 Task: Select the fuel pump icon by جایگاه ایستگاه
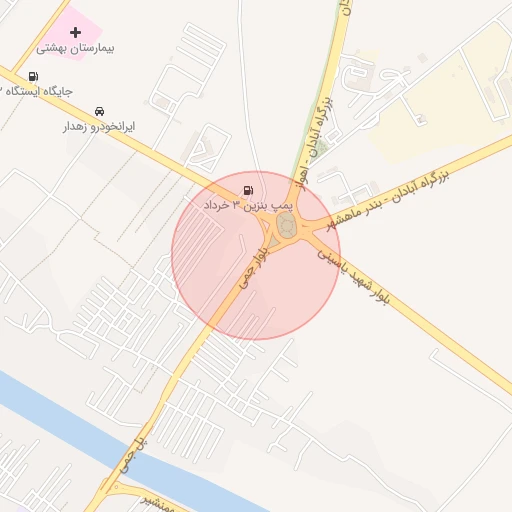[33, 76]
